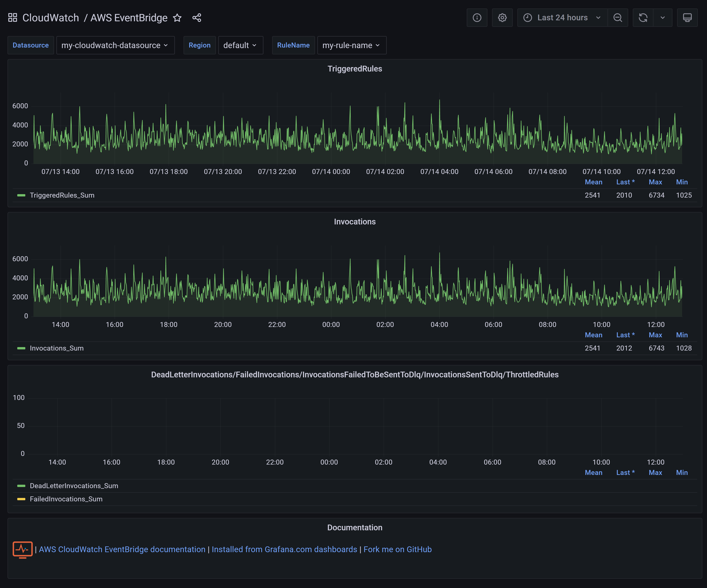The image size is (707, 588).
Task: Click the dashboards grid icon
Action: [x=12, y=17]
